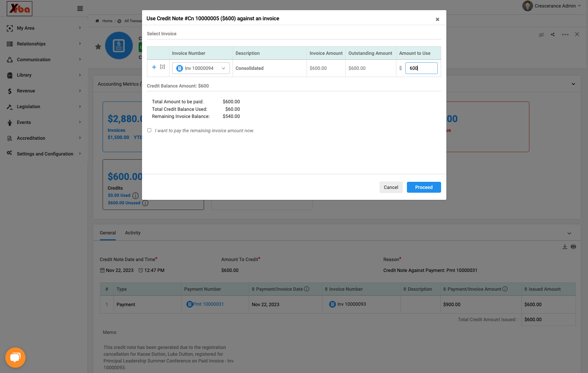Click the Legislation gavel icon
Viewport: 588px width, 373px height.
click(x=10, y=107)
